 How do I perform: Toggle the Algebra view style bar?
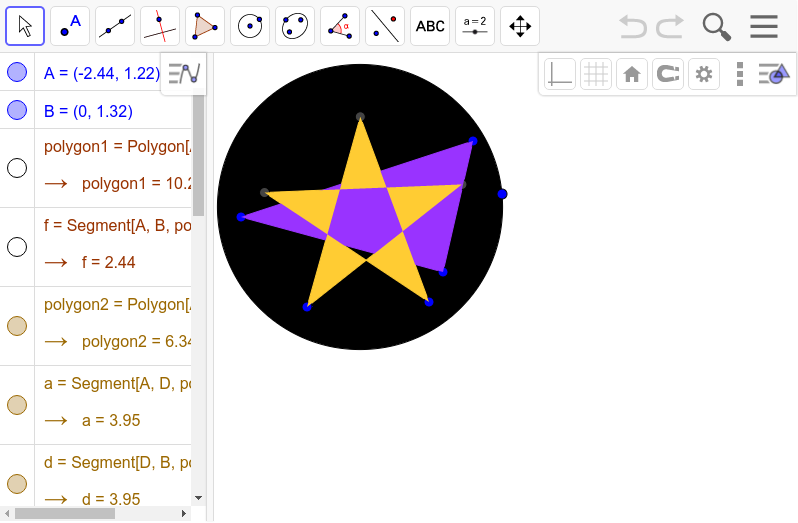pyautogui.click(x=184, y=74)
